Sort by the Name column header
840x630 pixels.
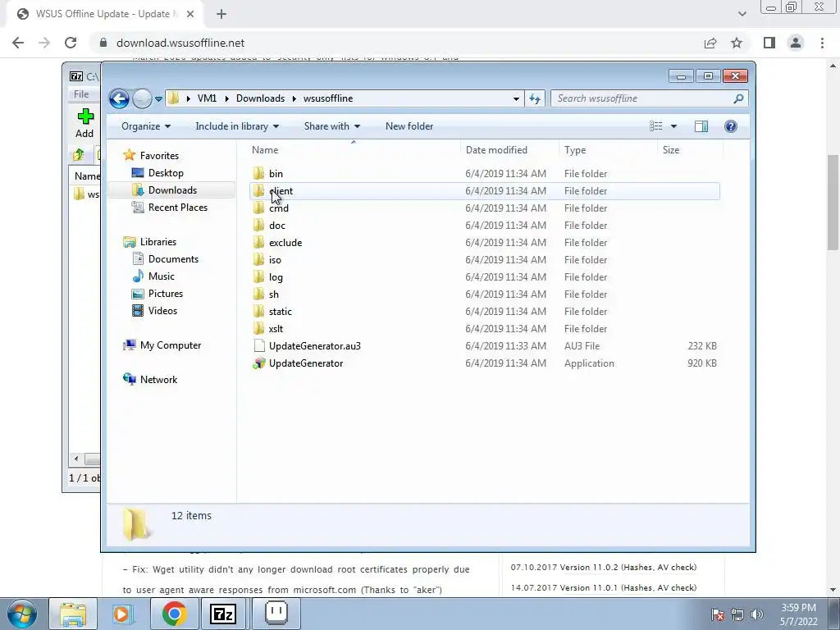pyautogui.click(x=265, y=150)
